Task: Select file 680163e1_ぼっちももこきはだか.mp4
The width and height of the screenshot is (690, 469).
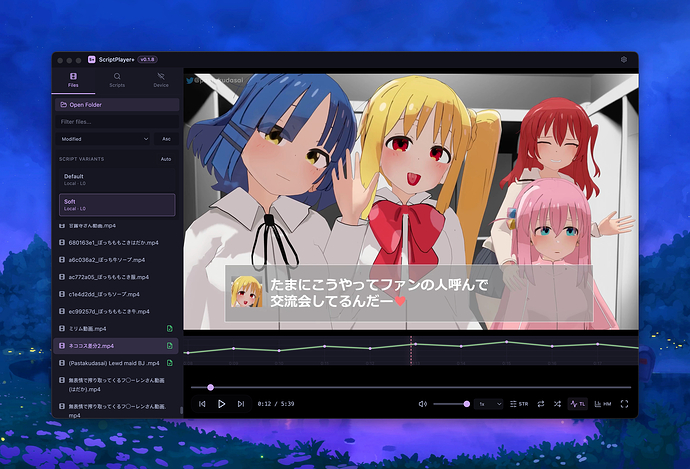Action: [116, 243]
